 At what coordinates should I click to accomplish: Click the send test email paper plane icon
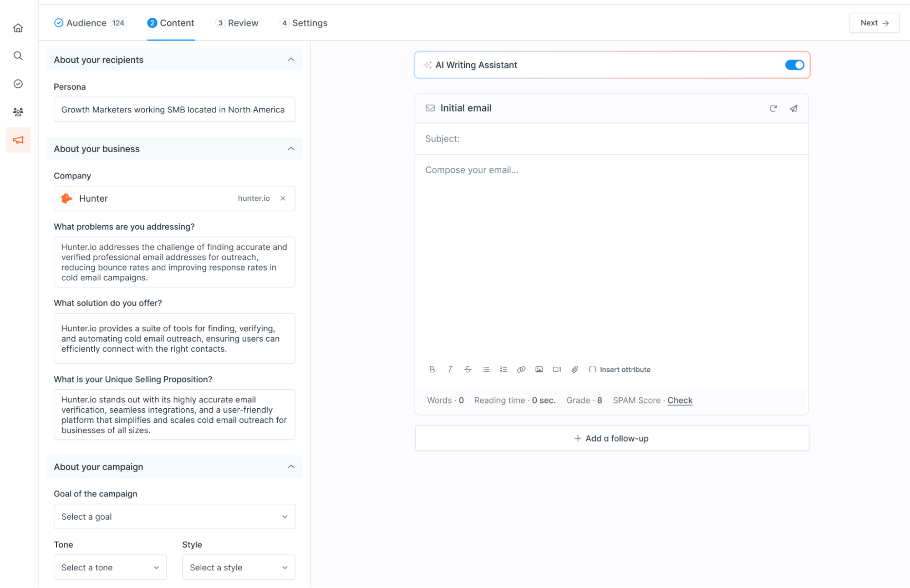pyautogui.click(x=793, y=108)
